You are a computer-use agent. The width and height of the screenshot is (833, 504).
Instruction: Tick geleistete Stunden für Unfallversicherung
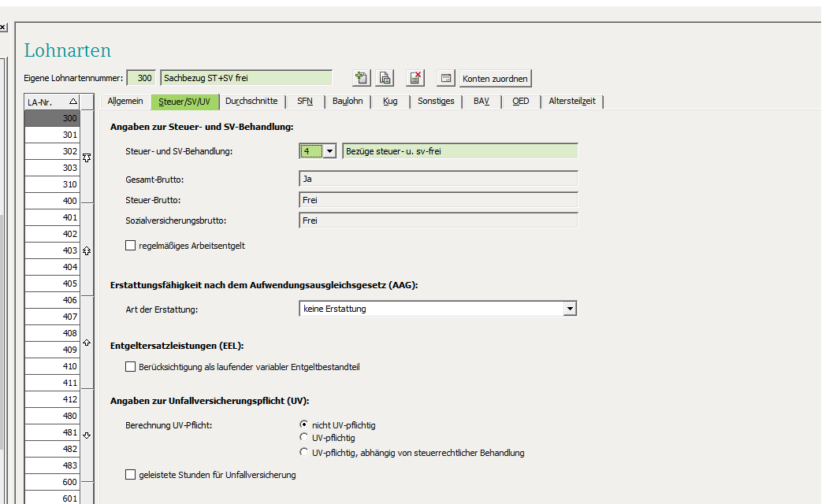131,475
